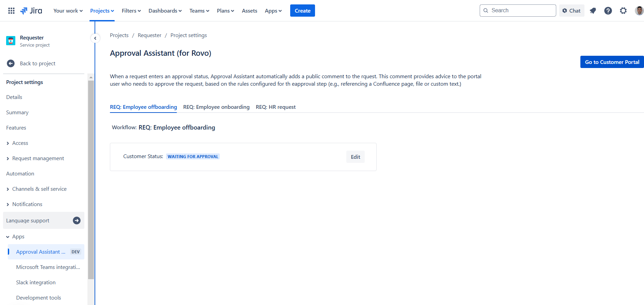644x305 pixels.
Task: Expand Channels & self service section
Action: tap(44, 189)
